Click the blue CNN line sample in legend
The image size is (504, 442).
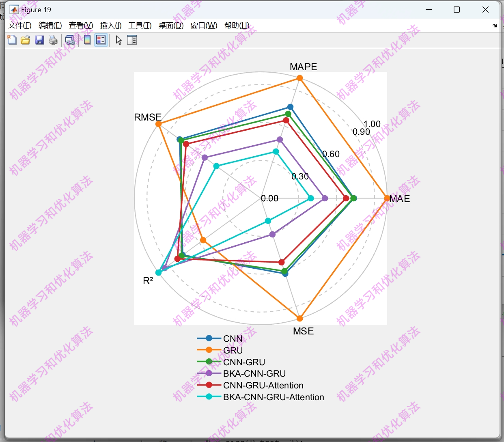(x=209, y=338)
